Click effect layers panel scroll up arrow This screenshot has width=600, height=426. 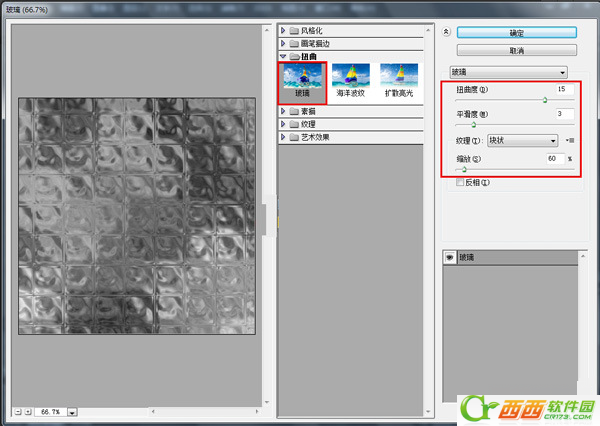click(583, 256)
